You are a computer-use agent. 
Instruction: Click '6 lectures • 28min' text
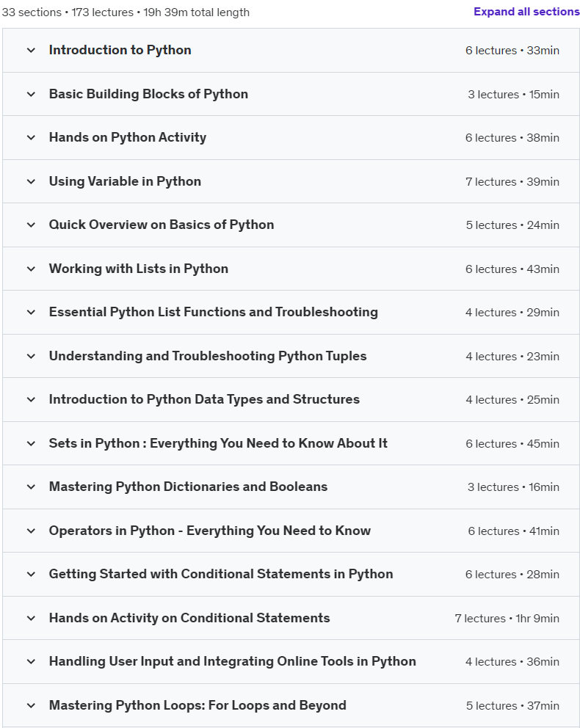point(512,575)
